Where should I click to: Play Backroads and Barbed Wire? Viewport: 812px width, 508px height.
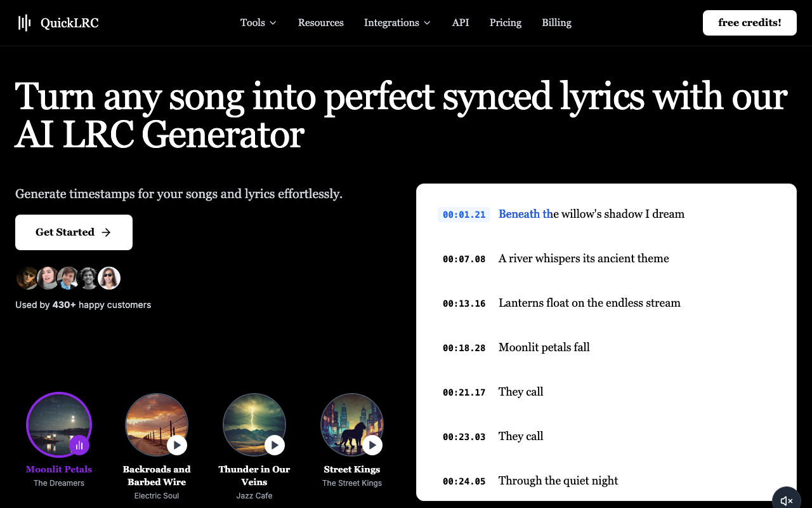click(x=177, y=445)
